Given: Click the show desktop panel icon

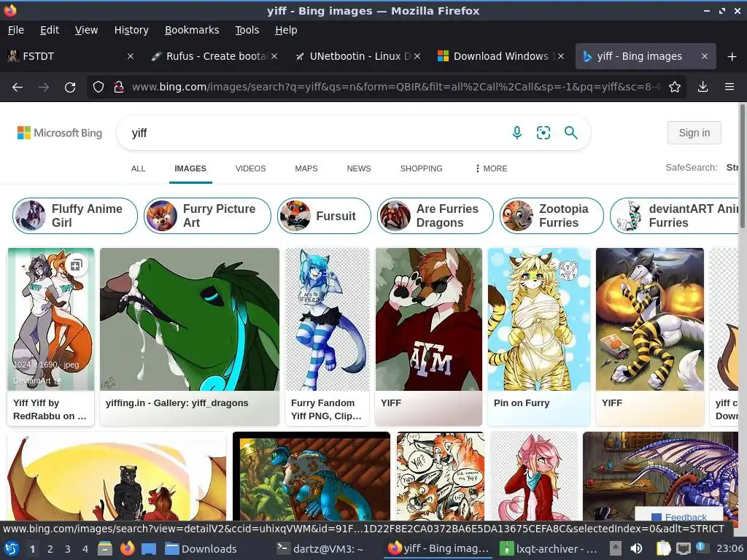Looking at the screenshot, I should (149, 549).
